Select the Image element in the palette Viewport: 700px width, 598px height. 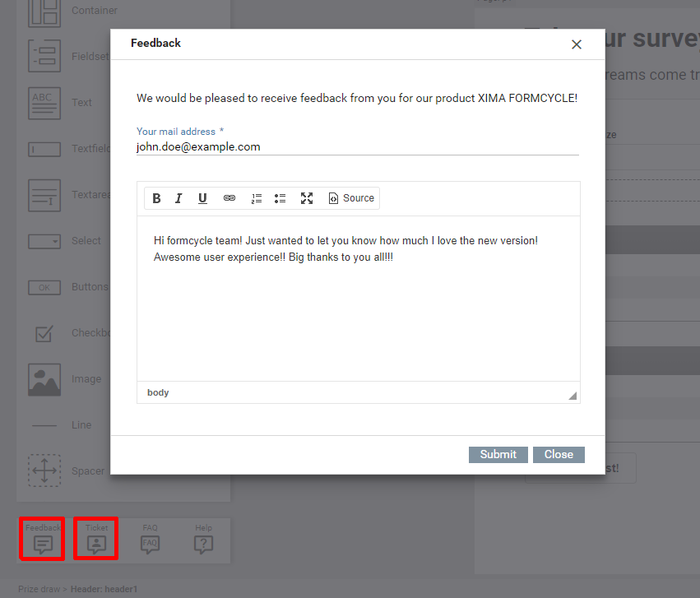coord(44,379)
